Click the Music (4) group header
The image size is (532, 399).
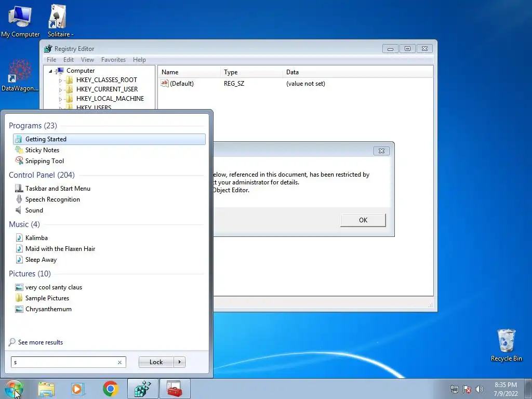click(24, 224)
